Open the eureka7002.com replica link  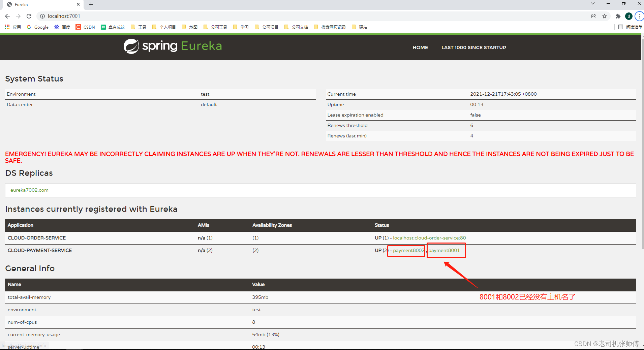[x=29, y=190]
